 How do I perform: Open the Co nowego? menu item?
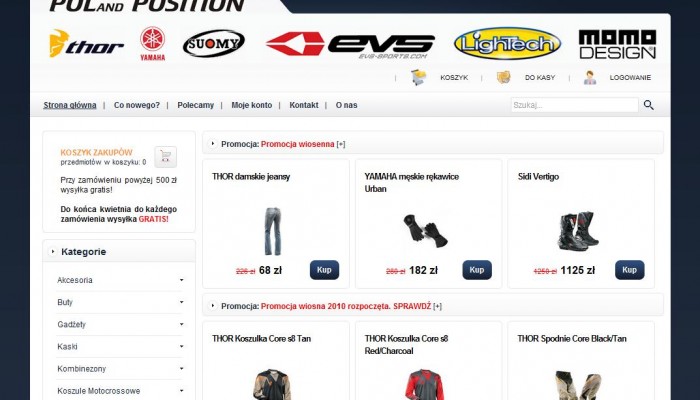point(137,105)
